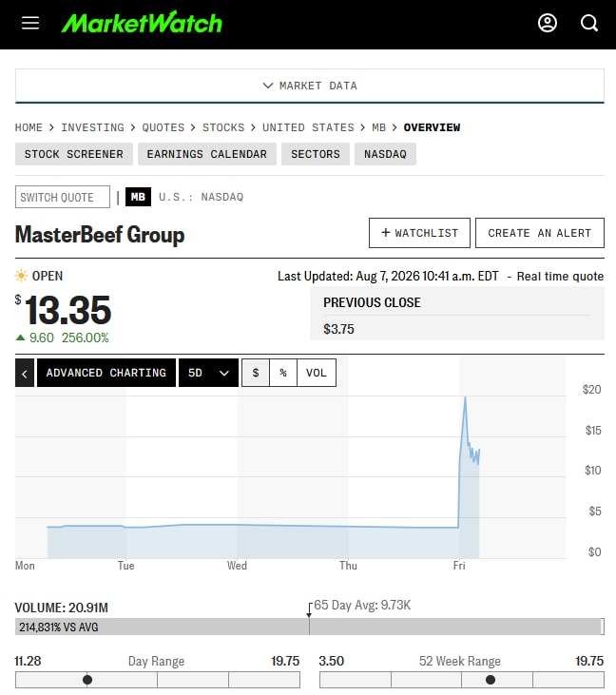Image resolution: width=616 pixels, height=695 pixels.
Task: Select the 52 Week Range indicator dot
Action: 491,680
